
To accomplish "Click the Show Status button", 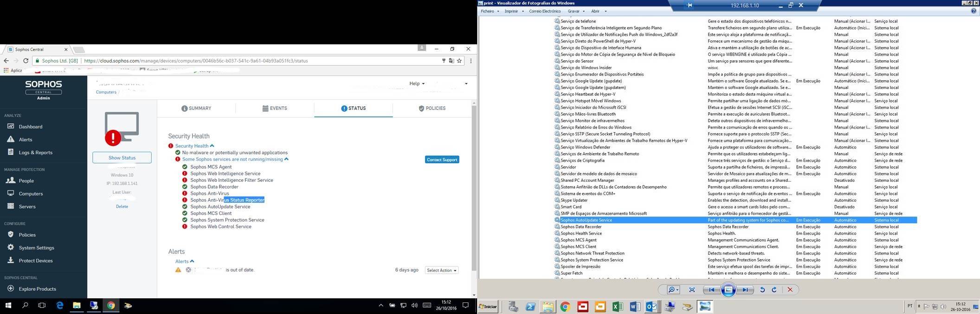I will (x=122, y=158).
